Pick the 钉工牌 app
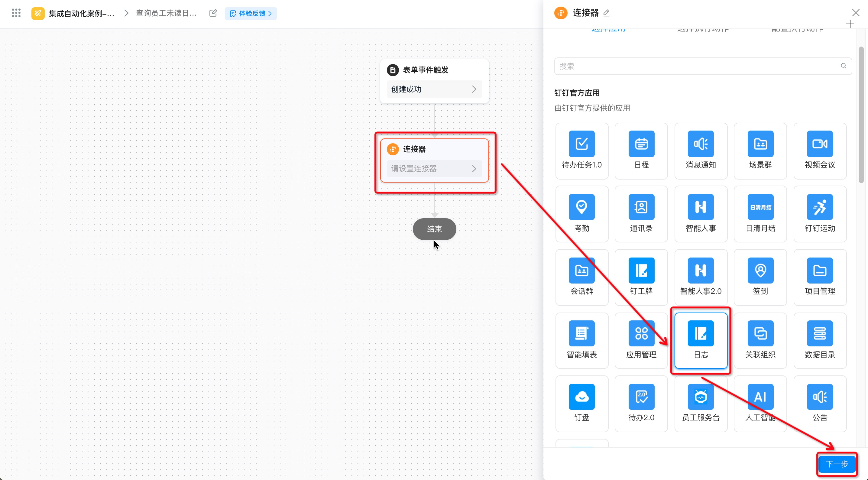Screen dimensions: 868x480 click(x=641, y=277)
